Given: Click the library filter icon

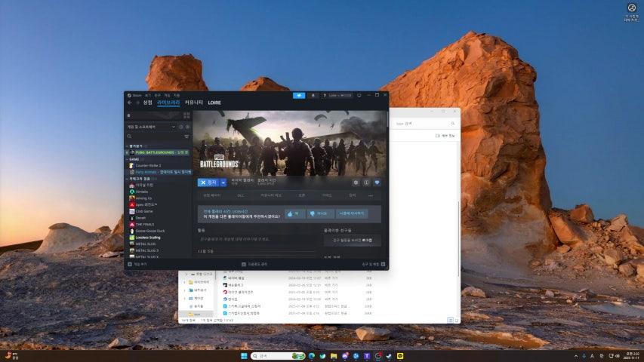Looking at the screenshot, I should click(x=186, y=137).
